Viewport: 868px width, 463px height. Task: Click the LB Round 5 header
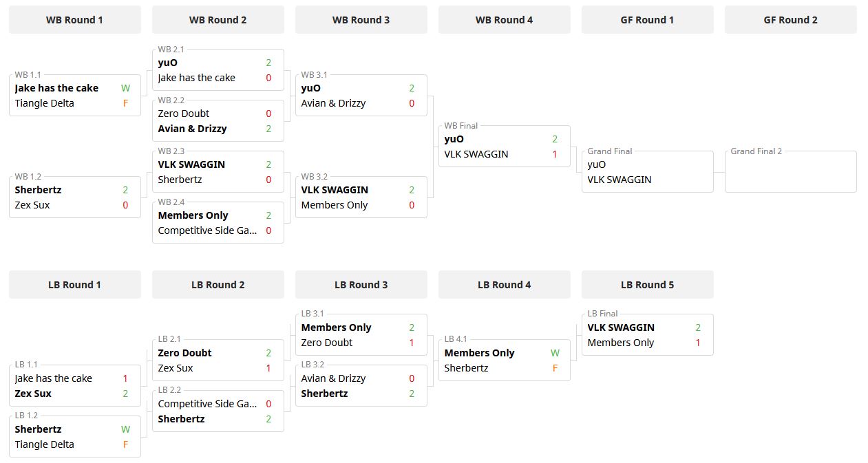[647, 285]
